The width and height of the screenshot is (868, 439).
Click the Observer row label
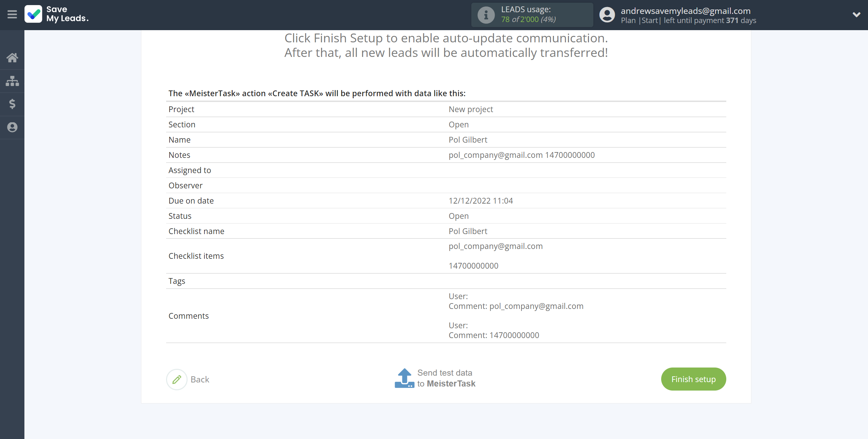pyautogui.click(x=185, y=186)
